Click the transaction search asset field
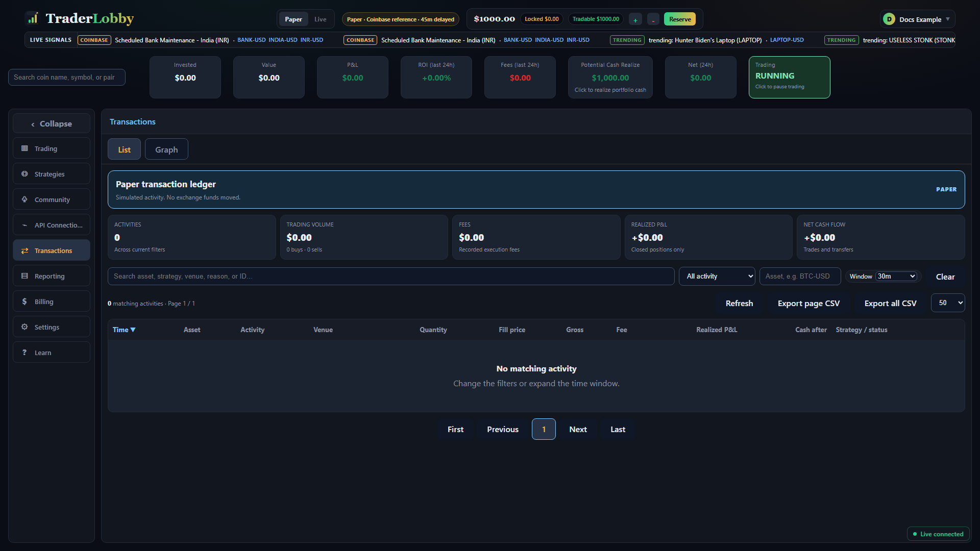Viewport: 980px width, 551px height. click(x=391, y=276)
